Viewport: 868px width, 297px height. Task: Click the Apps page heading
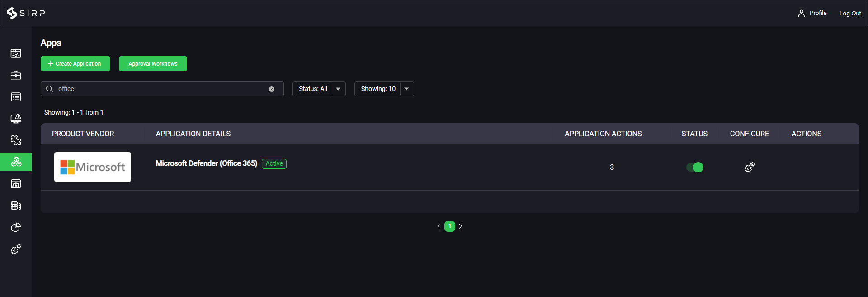(x=51, y=43)
